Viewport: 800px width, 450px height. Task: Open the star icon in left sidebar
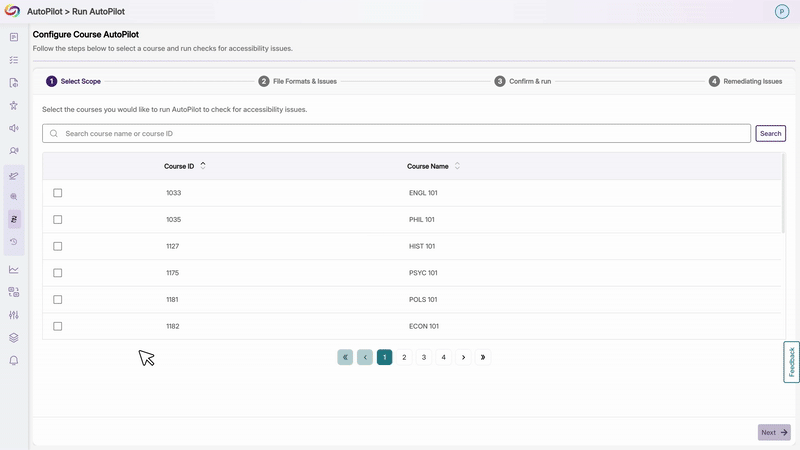click(14, 105)
